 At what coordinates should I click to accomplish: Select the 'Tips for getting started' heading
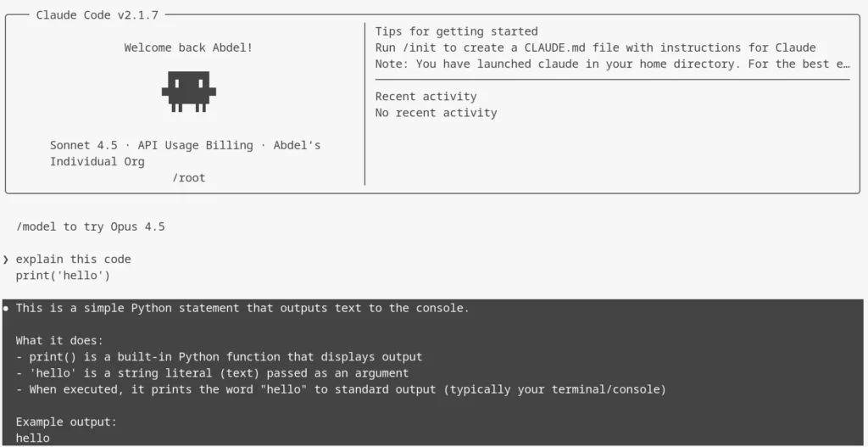point(456,31)
